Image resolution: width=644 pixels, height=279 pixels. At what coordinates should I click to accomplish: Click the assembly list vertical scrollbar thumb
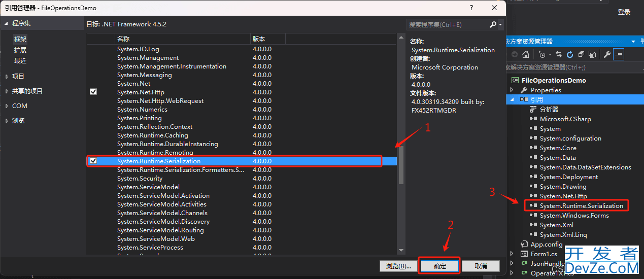click(x=401, y=165)
